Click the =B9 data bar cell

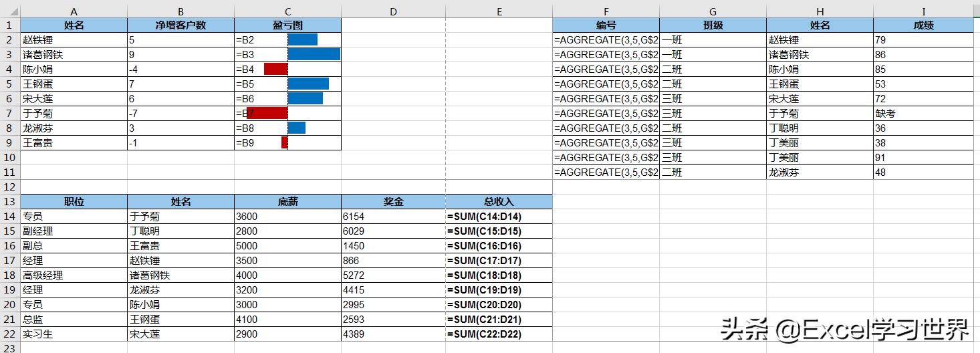287,143
